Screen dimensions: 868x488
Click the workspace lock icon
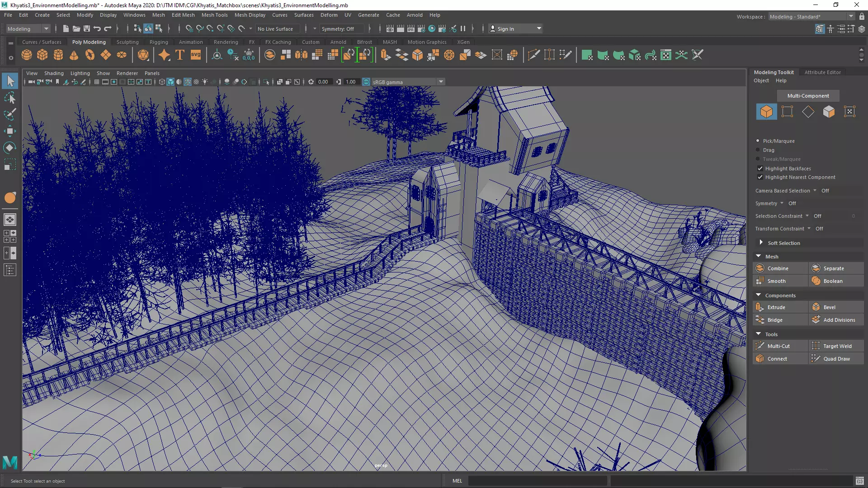[862, 17]
